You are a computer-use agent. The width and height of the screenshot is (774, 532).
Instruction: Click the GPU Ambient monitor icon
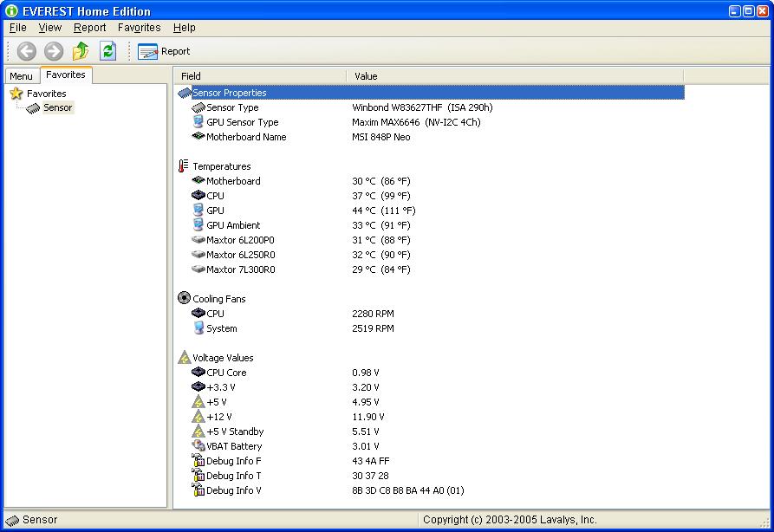[x=198, y=225]
